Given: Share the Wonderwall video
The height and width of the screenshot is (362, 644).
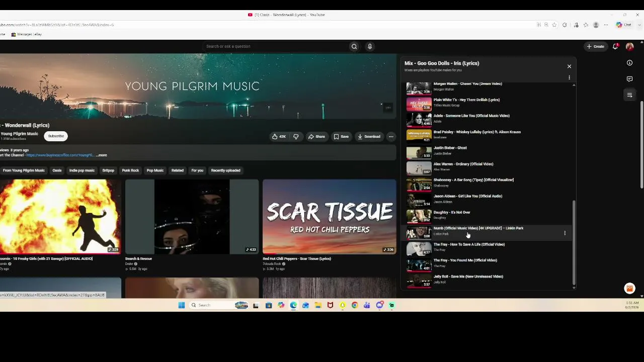Looking at the screenshot, I should click(x=316, y=136).
